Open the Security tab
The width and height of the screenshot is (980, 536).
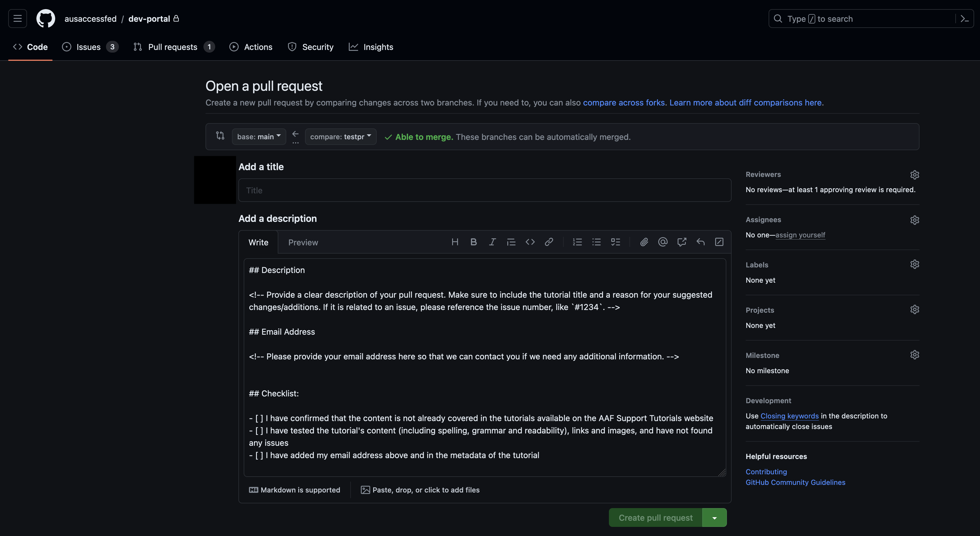[310, 47]
